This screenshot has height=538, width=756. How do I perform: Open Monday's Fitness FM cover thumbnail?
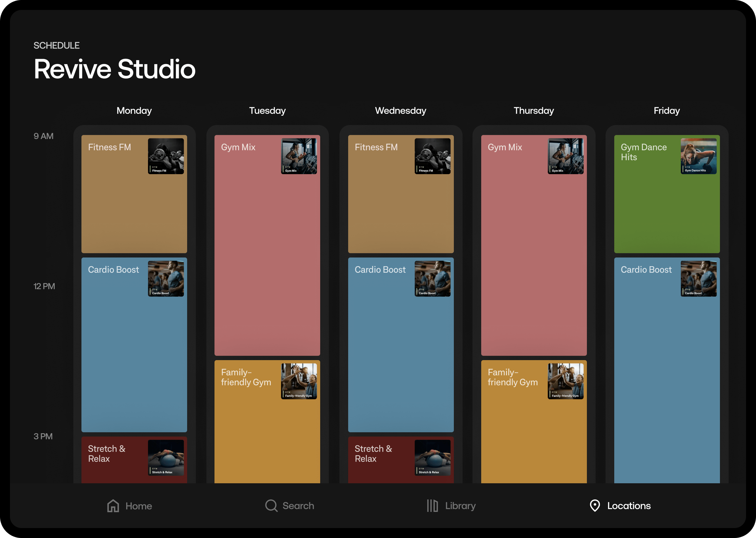(x=166, y=156)
